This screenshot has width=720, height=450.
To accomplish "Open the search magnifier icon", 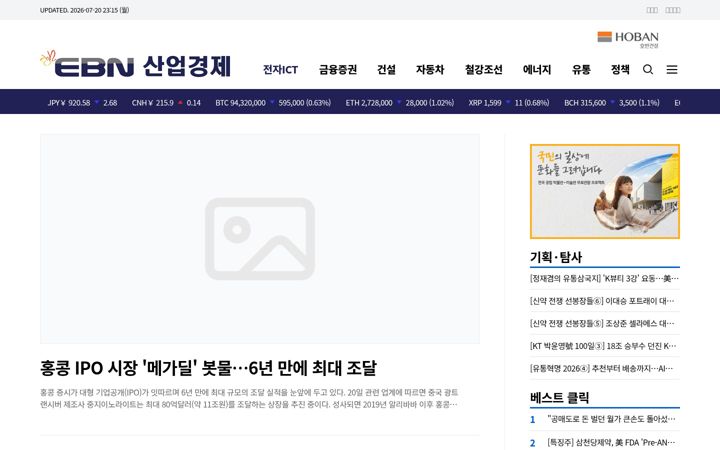I will (x=648, y=69).
